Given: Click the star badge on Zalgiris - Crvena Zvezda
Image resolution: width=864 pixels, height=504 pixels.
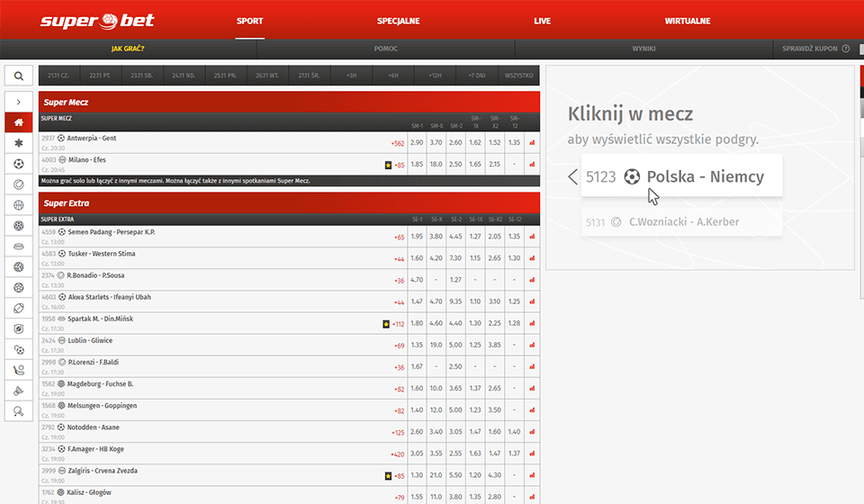Looking at the screenshot, I should coord(388,476).
